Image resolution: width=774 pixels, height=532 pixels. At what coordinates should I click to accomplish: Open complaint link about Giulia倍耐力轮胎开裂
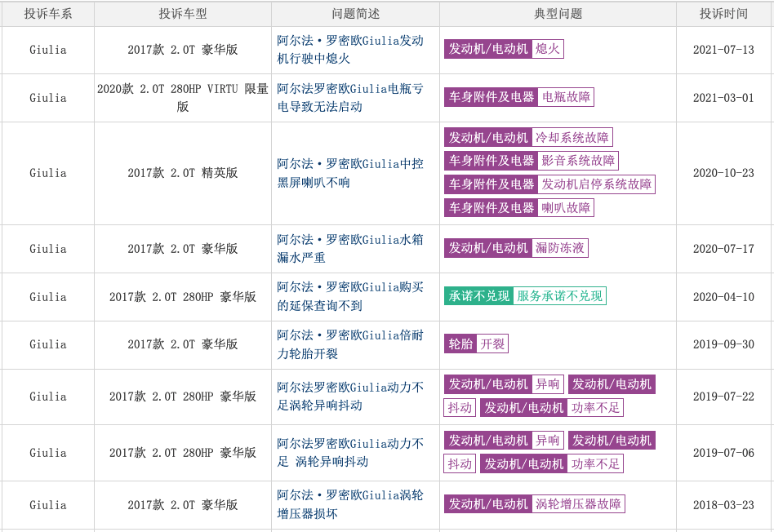[350, 344]
